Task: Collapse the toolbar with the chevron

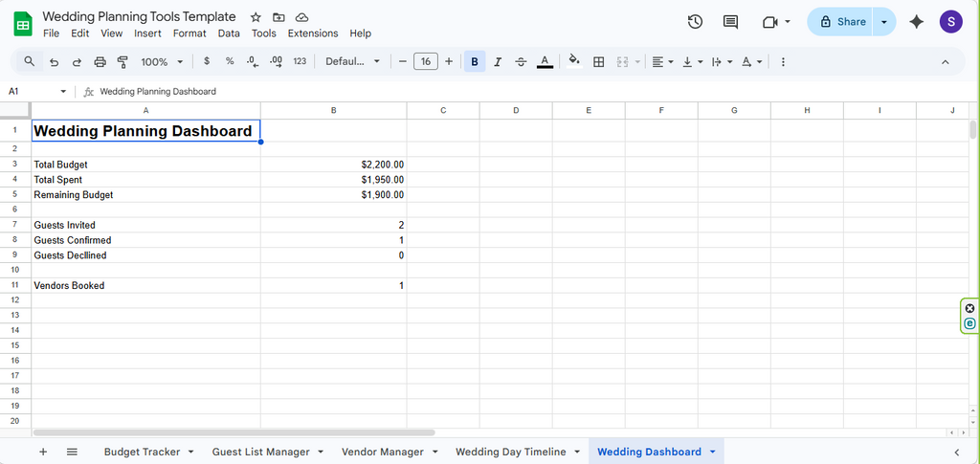Action: click(945, 62)
